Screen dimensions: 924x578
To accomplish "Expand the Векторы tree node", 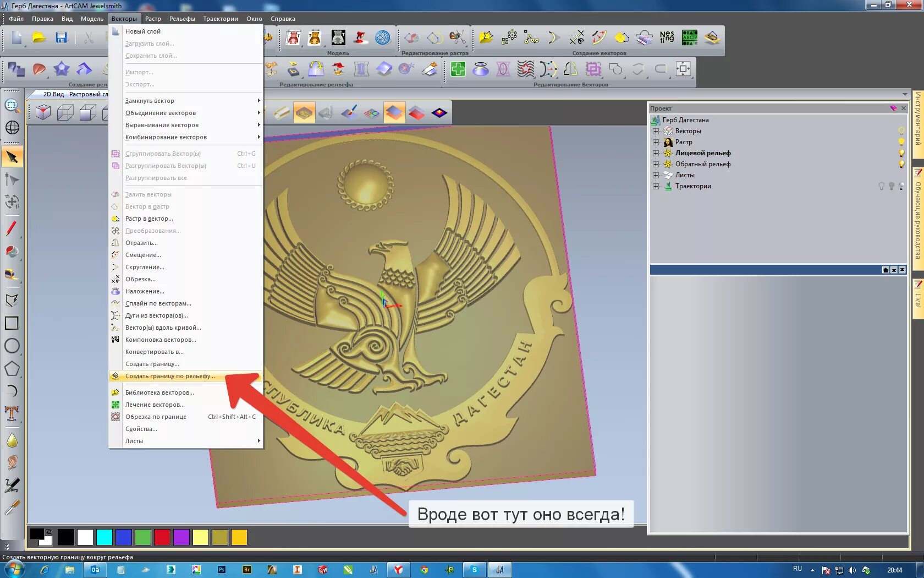I will coord(656,131).
